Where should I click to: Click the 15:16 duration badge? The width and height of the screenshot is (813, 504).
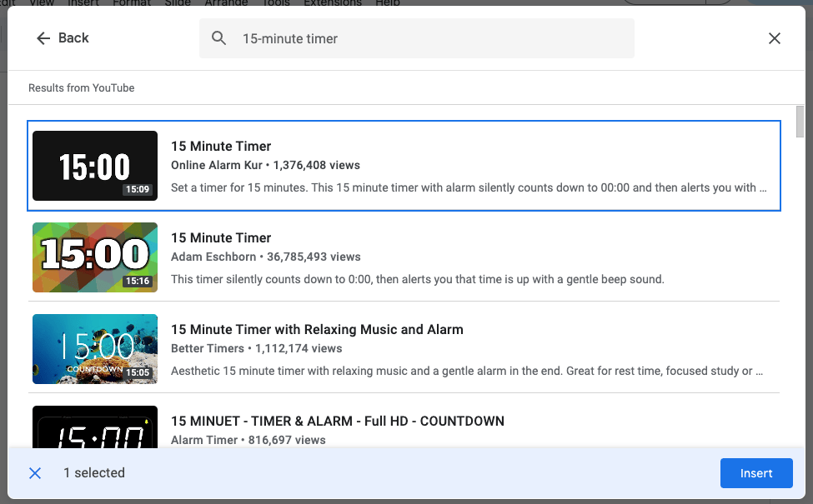138,282
